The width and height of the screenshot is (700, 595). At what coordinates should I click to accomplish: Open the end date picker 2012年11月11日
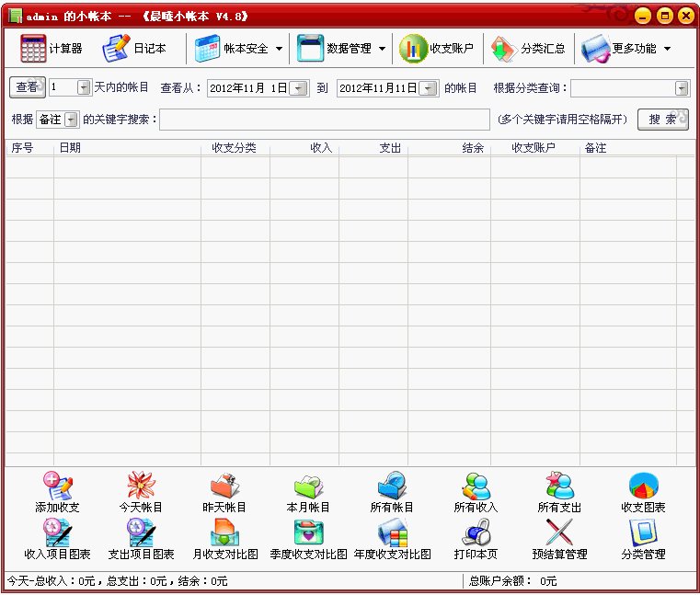pyautogui.click(x=429, y=88)
